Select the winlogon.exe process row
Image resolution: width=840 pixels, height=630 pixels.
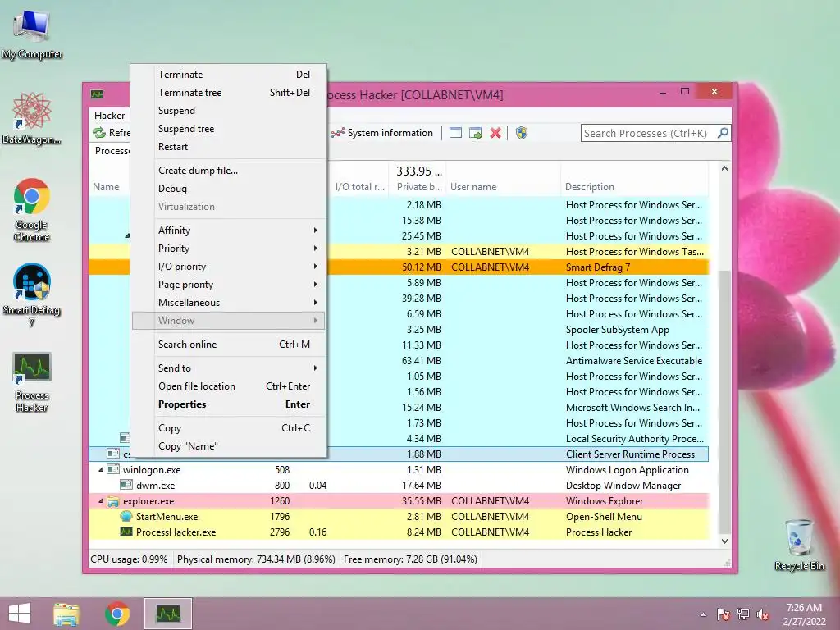pos(399,470)
